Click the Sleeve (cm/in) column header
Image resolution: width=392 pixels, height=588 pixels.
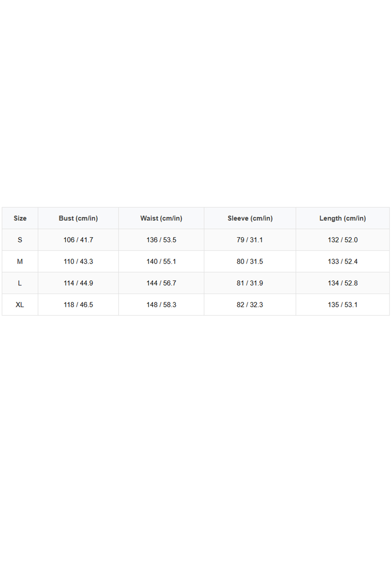(x=250, y=218)
